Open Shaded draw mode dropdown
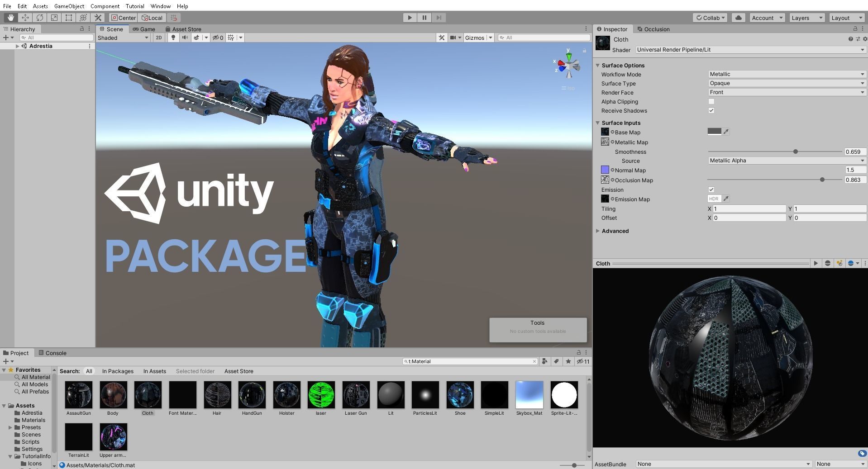This screenshot has width=868, height=469. click(123, 38)
